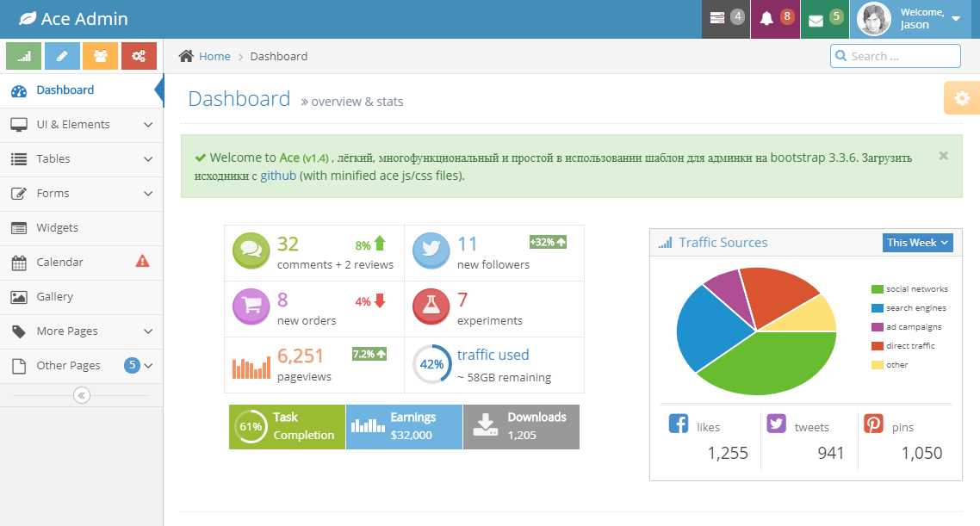
Task: Open Forms menu item in the sidebar
Action: point(81,194)
